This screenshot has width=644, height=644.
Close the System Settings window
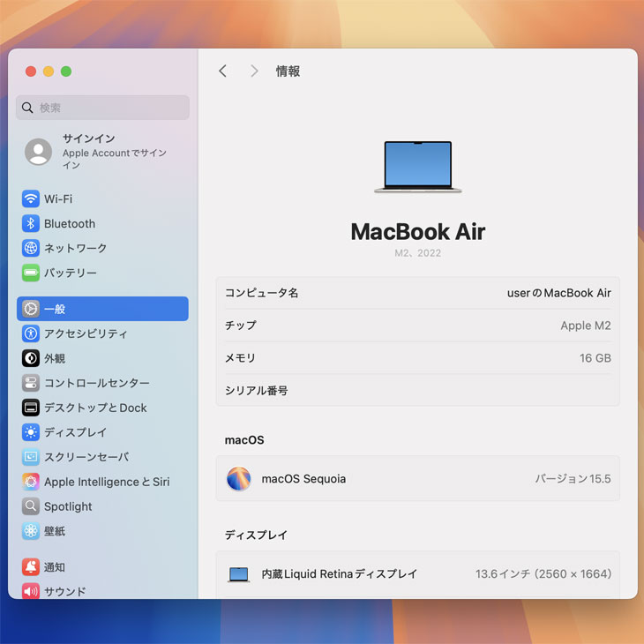(x=31, y=71)
